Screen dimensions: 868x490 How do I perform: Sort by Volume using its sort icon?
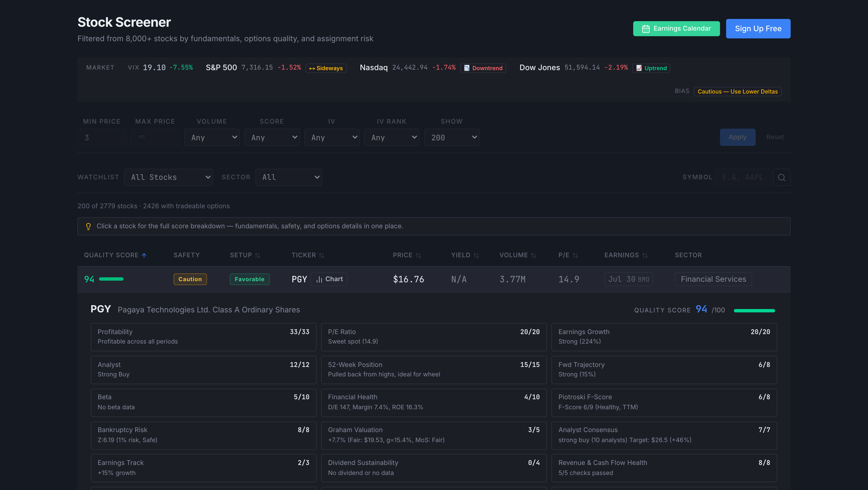[x=534, y=255]
